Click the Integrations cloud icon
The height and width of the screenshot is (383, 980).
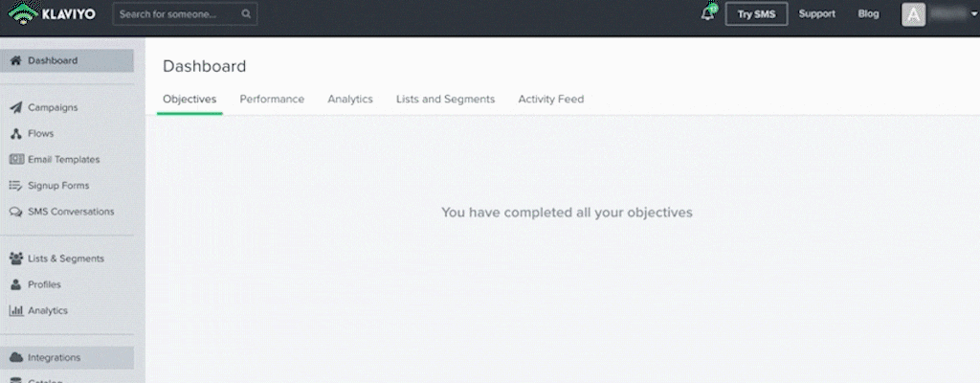coord(16,357)
